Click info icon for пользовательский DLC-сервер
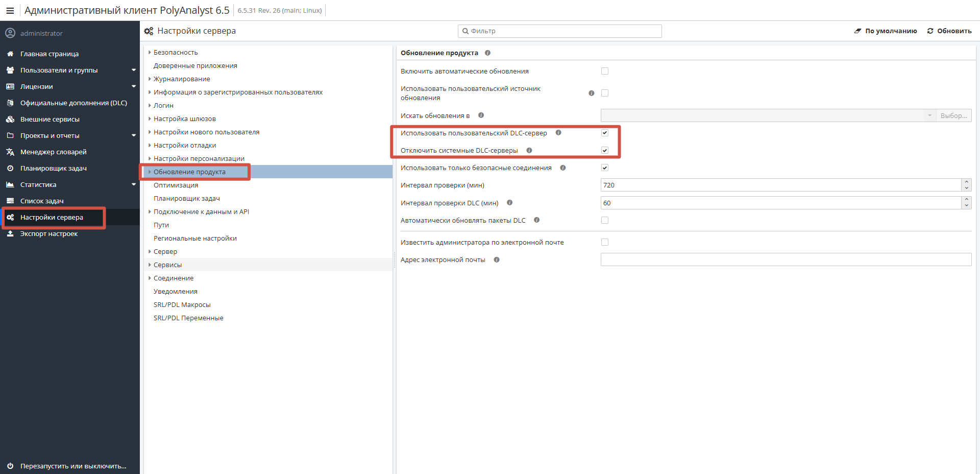This screenshot has height=474, width=980. [558, 133]
